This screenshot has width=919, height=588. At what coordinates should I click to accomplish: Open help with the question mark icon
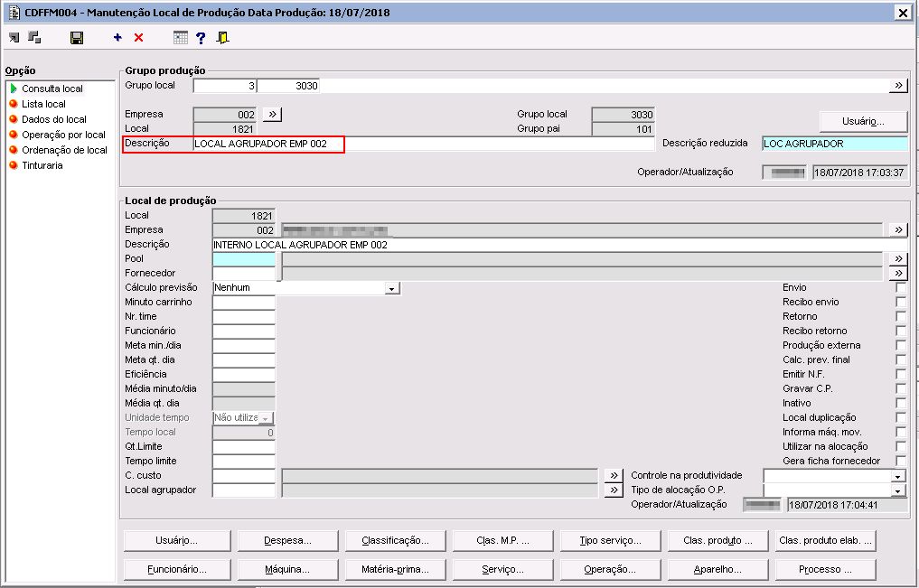(x=201, y=38)
